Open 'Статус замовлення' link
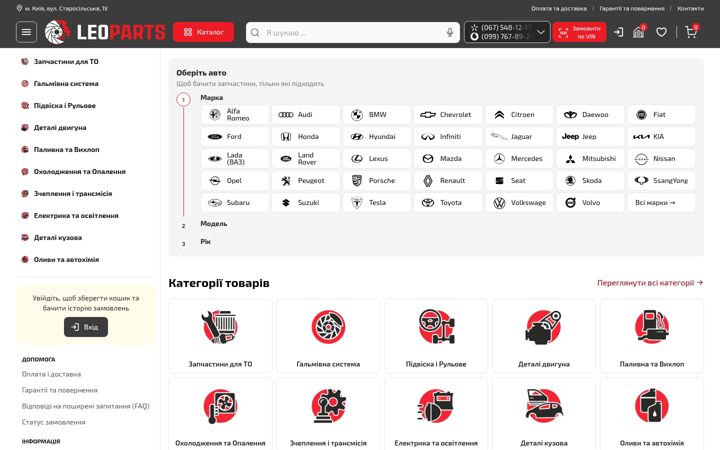Image resolution: width=720 pixels, height=450 pixels. click(x=53, y=422)
